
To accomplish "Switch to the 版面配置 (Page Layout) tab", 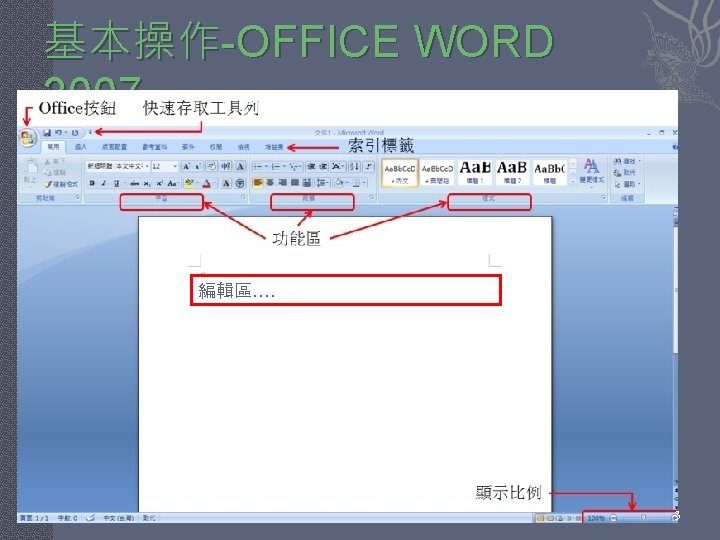I will pyautogui.click(x=114, y=147).
